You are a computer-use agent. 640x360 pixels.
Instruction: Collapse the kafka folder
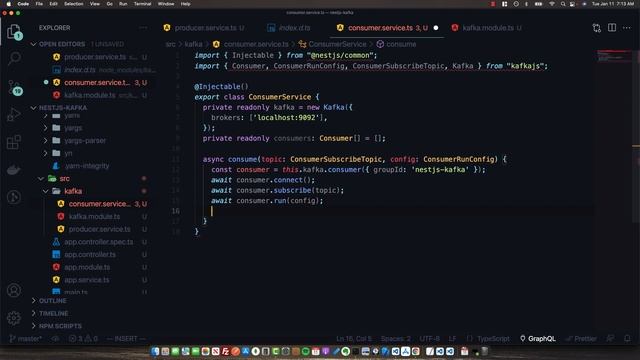[73, 191]
